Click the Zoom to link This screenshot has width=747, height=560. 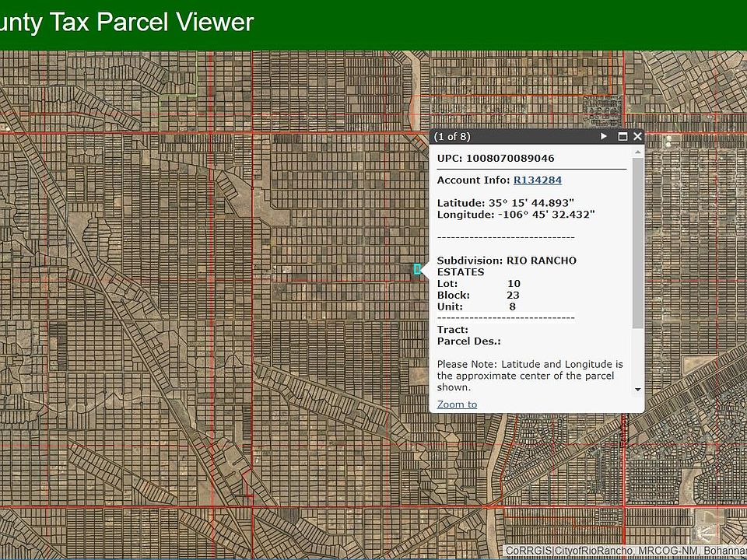click(457, 404)
